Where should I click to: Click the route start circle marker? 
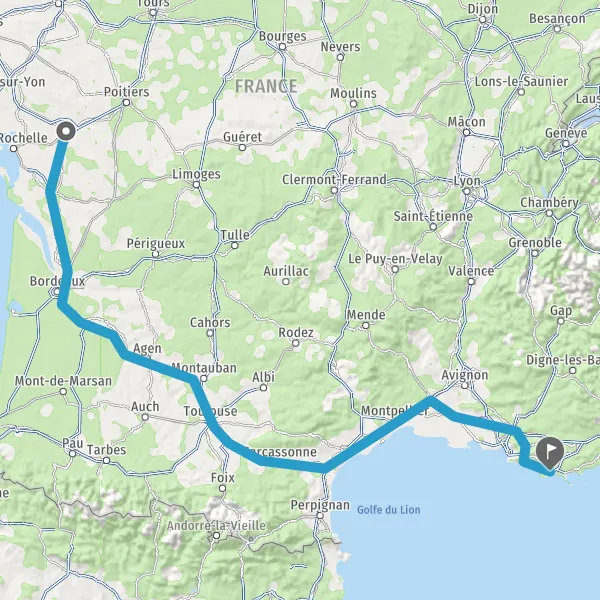coord(66,131)
